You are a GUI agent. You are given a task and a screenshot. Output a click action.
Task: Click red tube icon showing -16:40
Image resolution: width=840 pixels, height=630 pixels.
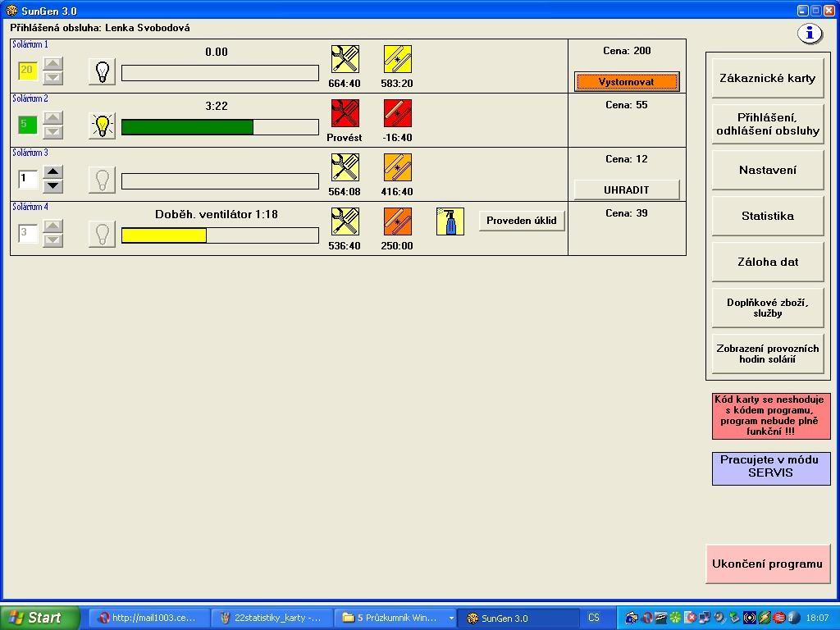pos(398,113)
